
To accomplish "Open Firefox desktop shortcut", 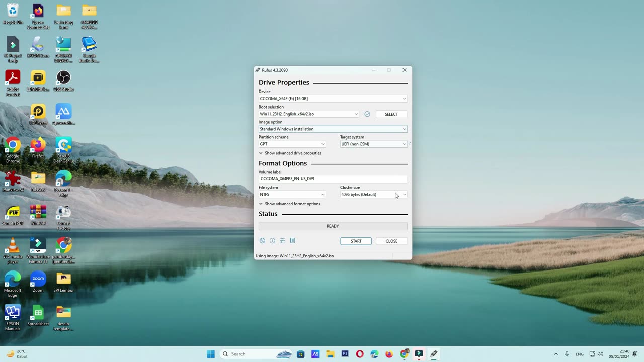I will 38,148.
